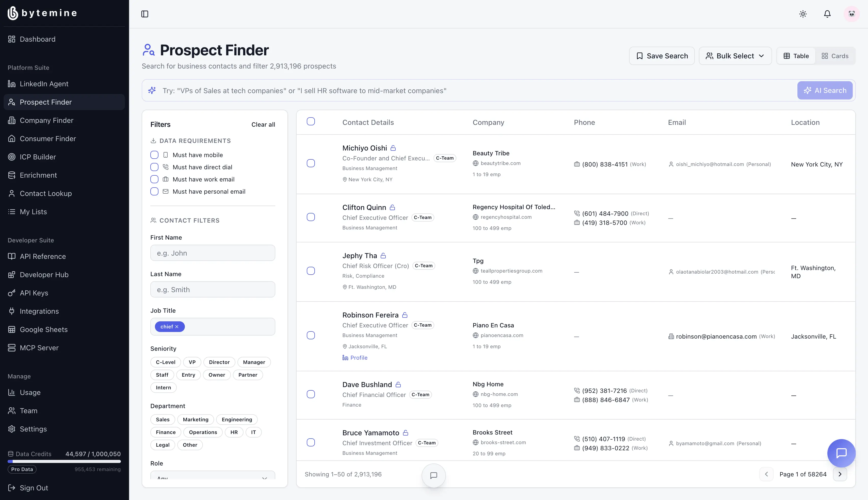Click Clear all filters
868x500 pixels.
[263, 125]
